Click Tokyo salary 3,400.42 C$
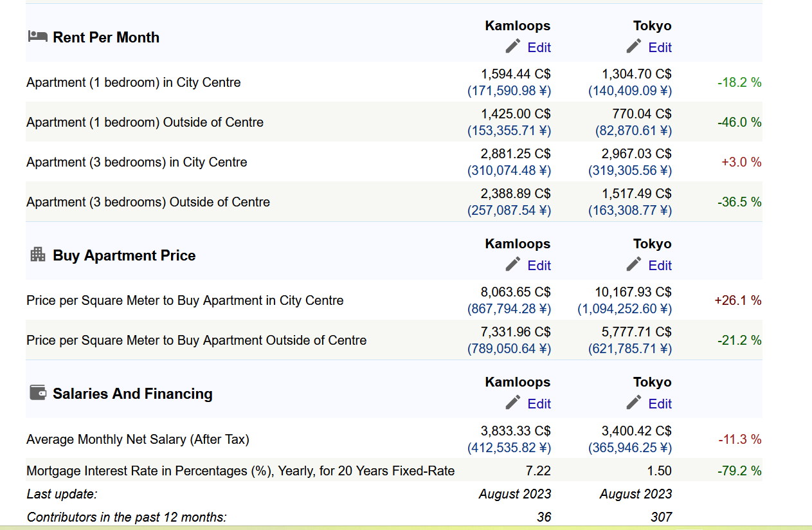This screenshot has height=530, width=812. [636, 431]
